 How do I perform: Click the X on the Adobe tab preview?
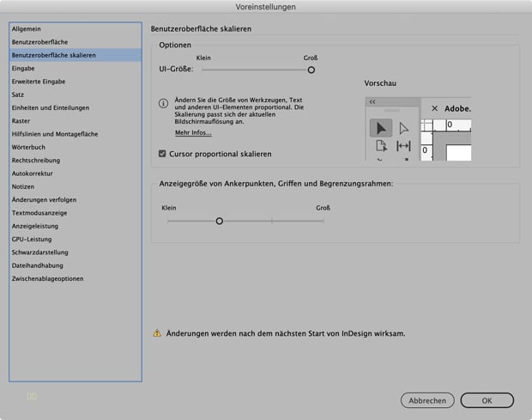[x=434, y=108]
